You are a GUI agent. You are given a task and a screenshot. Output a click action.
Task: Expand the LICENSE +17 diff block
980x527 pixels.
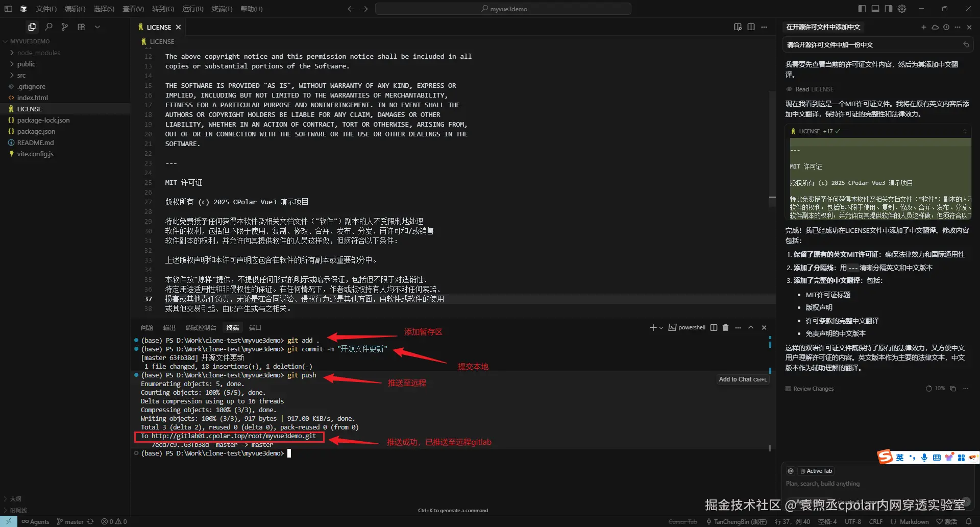click(965, 131)
